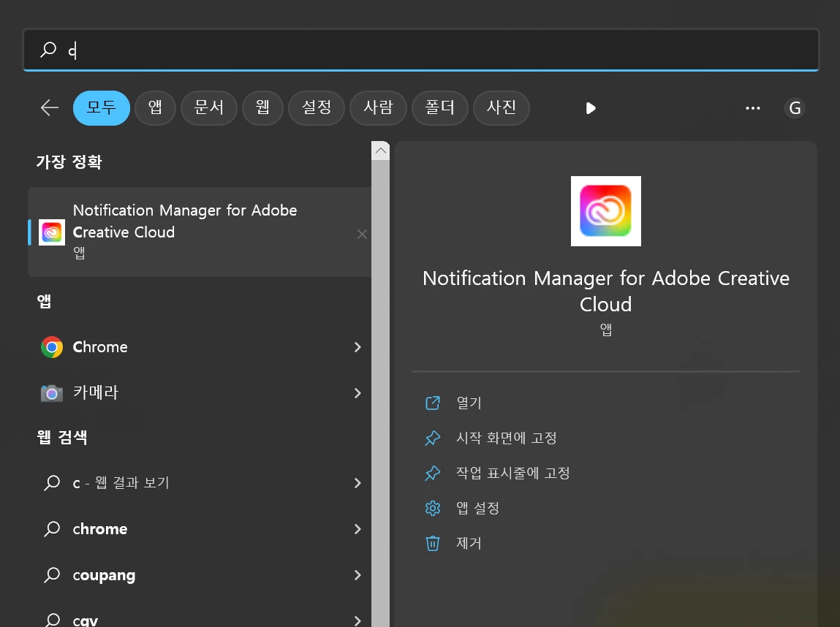Click the gear icon beside 앱 설정

(432, 508)
